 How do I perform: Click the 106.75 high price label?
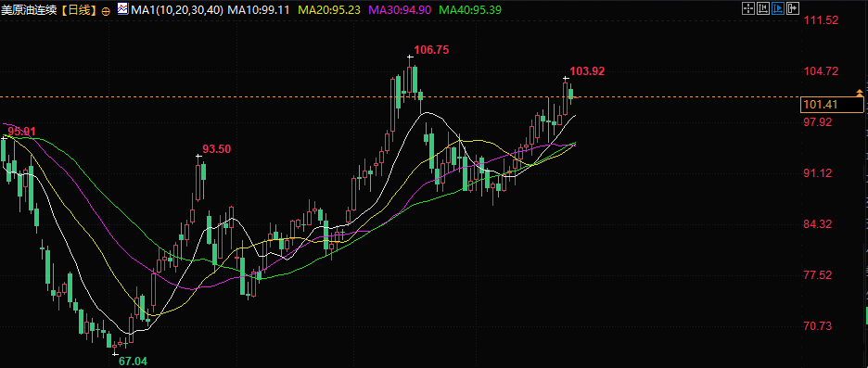tap(431, 50)
